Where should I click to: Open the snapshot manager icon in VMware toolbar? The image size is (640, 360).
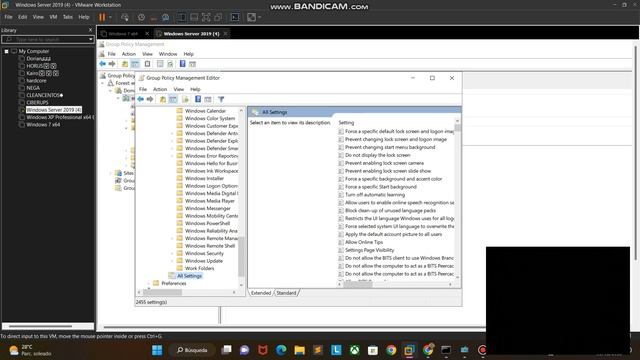pos(165,17)
